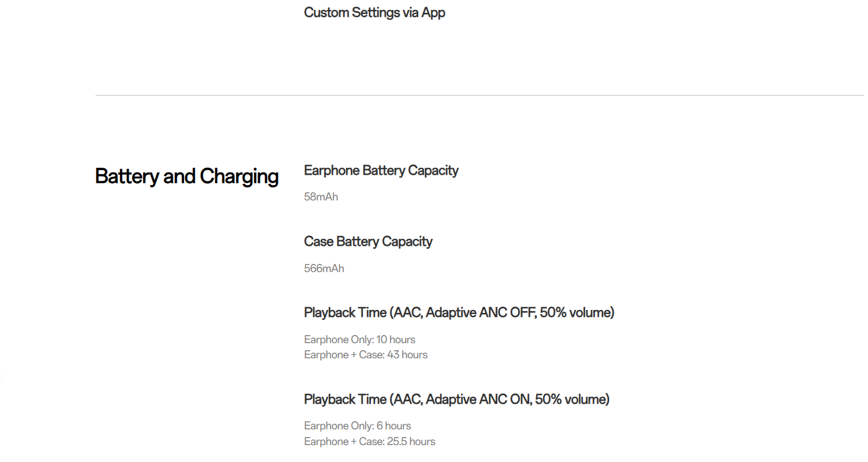Image resolution: width=868 pixels, height=462 pixels.
Task: Select the Earphone Only: 10 hours line
Action: pyautogui.click(x=359, y=339)
